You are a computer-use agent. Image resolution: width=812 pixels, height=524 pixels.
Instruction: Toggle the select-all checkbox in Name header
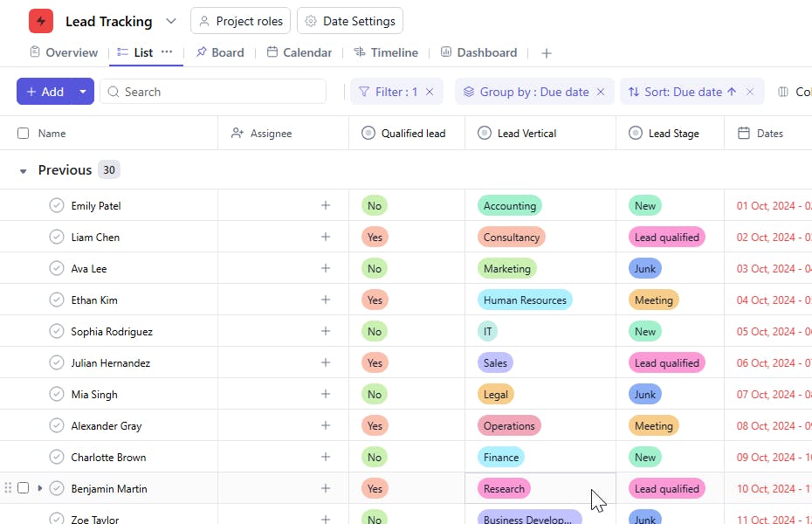point(24,134)
